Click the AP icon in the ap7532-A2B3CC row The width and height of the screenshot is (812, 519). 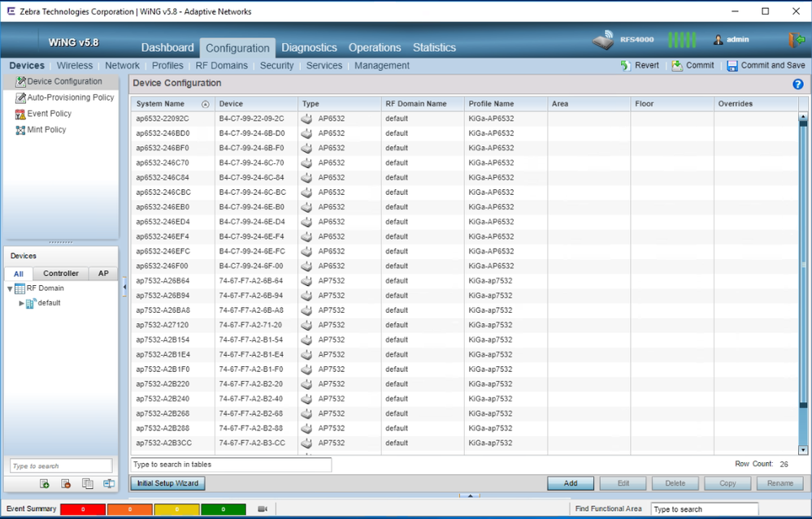(x=306, y=443)
